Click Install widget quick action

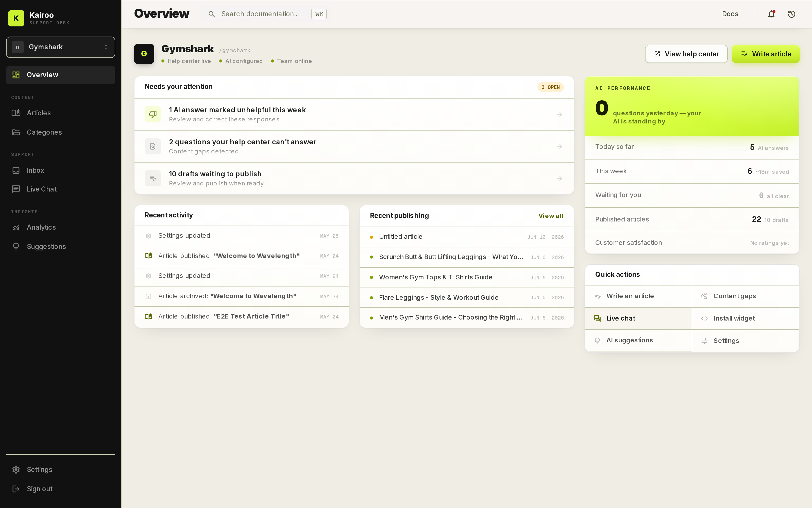[746, 318]
